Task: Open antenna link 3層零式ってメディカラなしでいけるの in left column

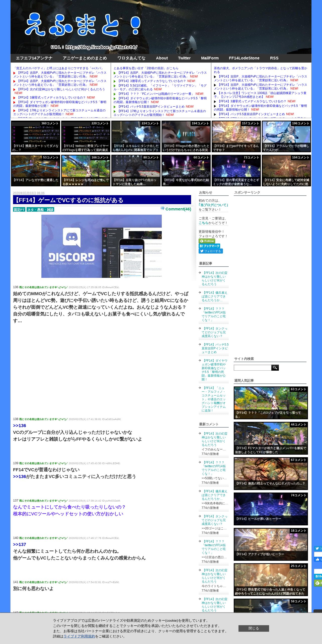Action: click(51, 98)
